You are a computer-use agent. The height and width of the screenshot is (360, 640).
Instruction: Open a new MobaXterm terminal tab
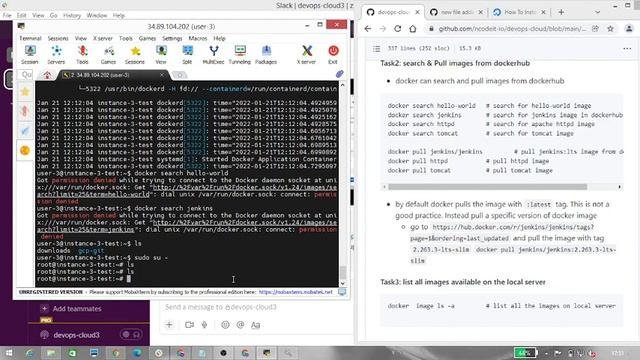coord(180,75)
